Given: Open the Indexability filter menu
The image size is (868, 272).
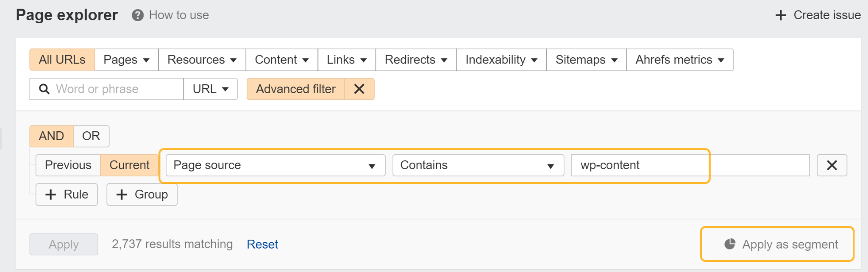Looking at the screenshot, I should (x=501, y=60).
